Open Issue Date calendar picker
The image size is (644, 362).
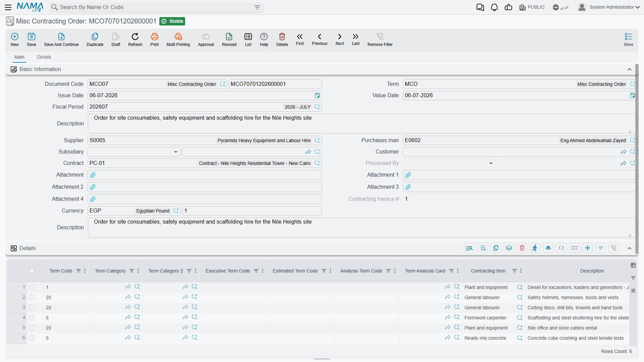point(317,96)
